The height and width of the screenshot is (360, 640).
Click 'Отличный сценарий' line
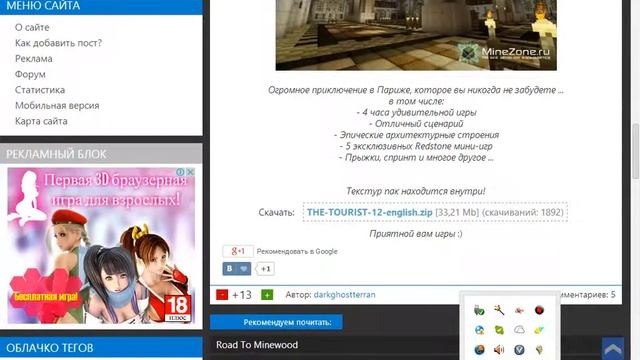coord(416,124)
